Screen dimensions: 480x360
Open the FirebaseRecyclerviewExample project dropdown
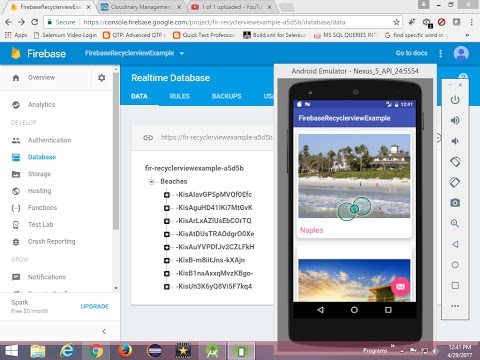[134, 53]
